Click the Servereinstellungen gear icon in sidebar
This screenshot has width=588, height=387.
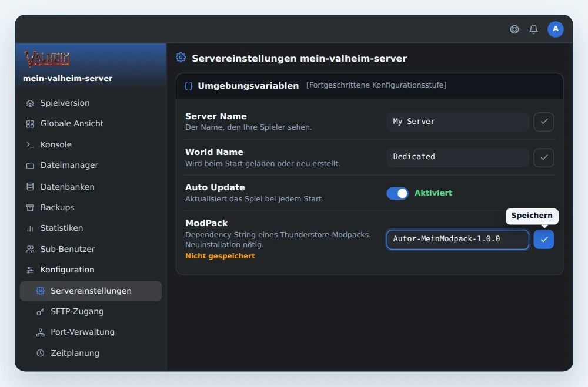41,291
